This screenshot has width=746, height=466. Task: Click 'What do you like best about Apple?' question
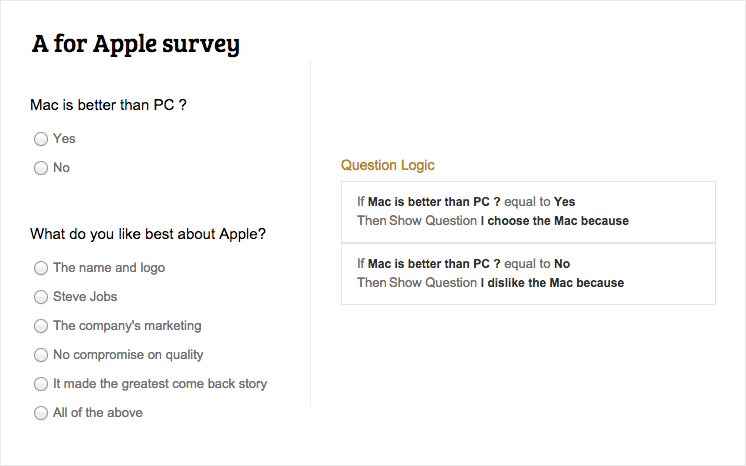click(148, 234)
